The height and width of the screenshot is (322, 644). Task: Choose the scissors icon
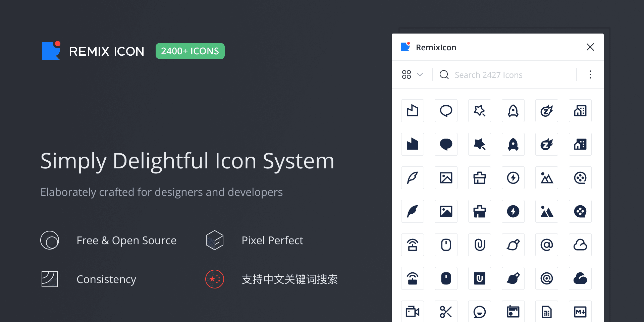click(446, 312)
